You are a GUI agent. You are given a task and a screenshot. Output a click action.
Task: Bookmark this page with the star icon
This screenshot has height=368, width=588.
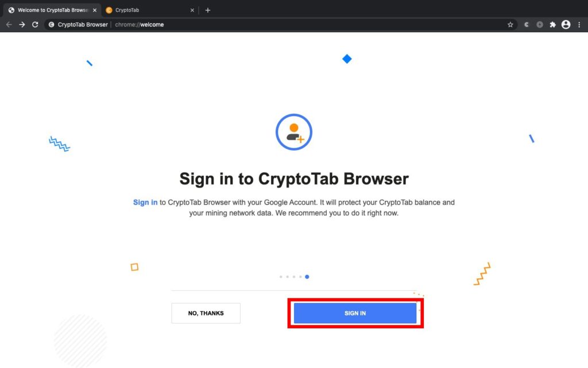510,24
